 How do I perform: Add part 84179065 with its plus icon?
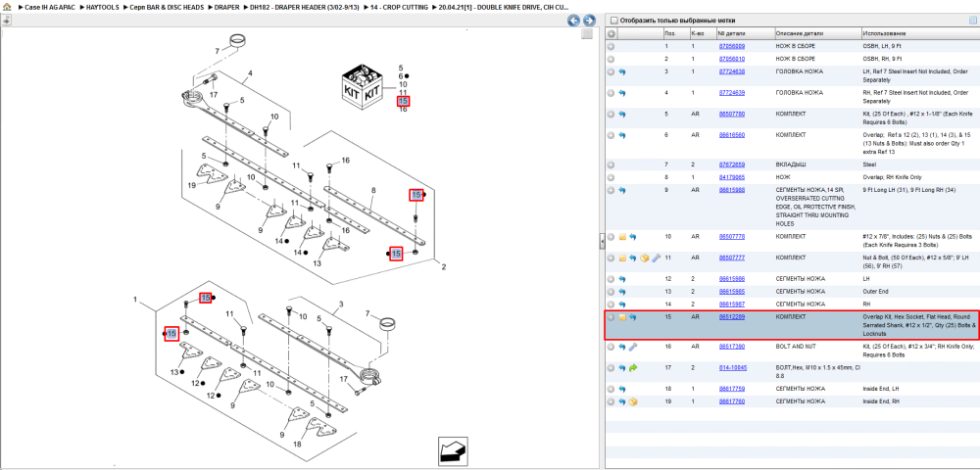pos(612,177)
